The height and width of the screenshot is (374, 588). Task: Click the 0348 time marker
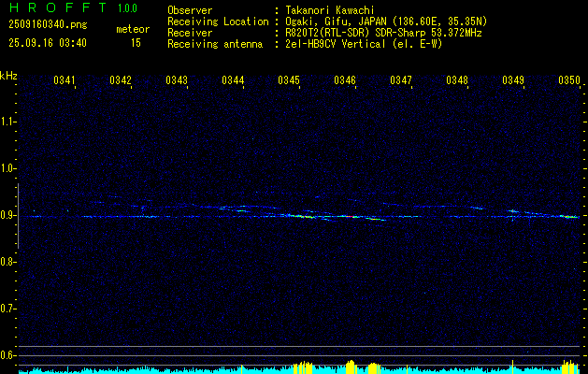[457, 80]
